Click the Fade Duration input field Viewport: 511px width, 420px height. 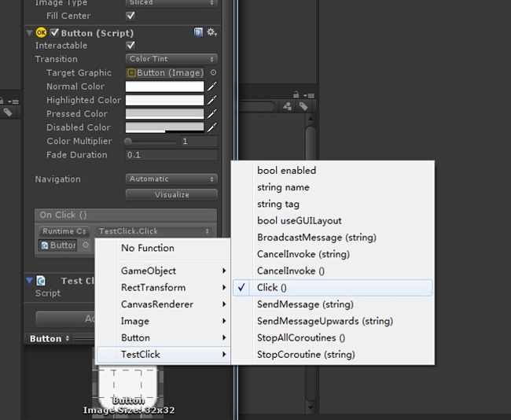[171, 155]
